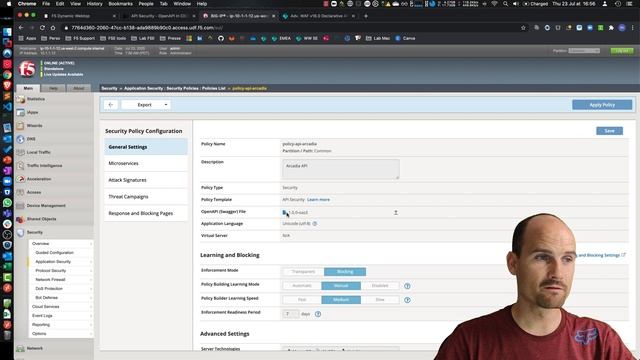Viewport: 640px width, 360px height.
Task: Open the Partition dropdown in the header
Action: 584,51
